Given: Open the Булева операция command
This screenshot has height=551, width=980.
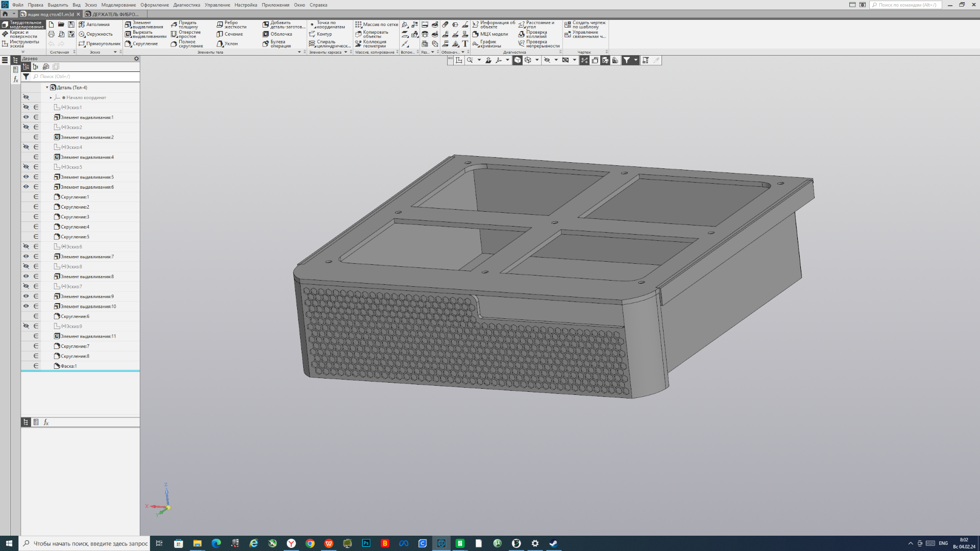Looking at the screenshot, I should [x=277, y=44].
